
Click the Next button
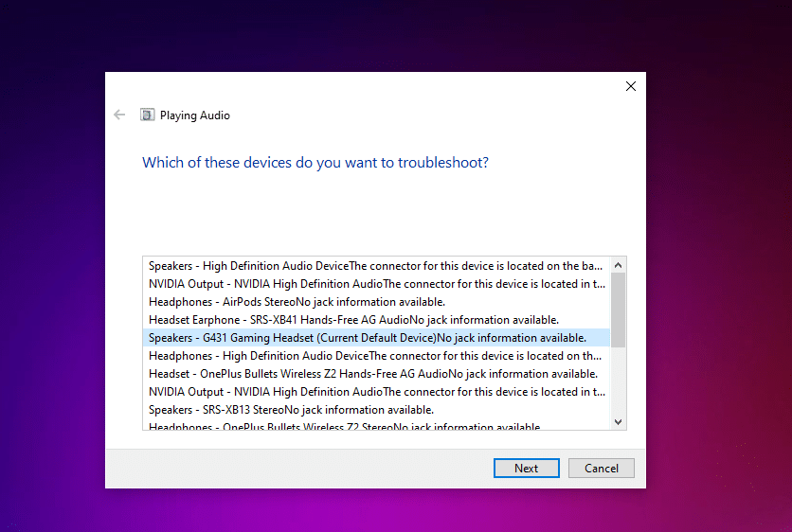click(527, 468)
